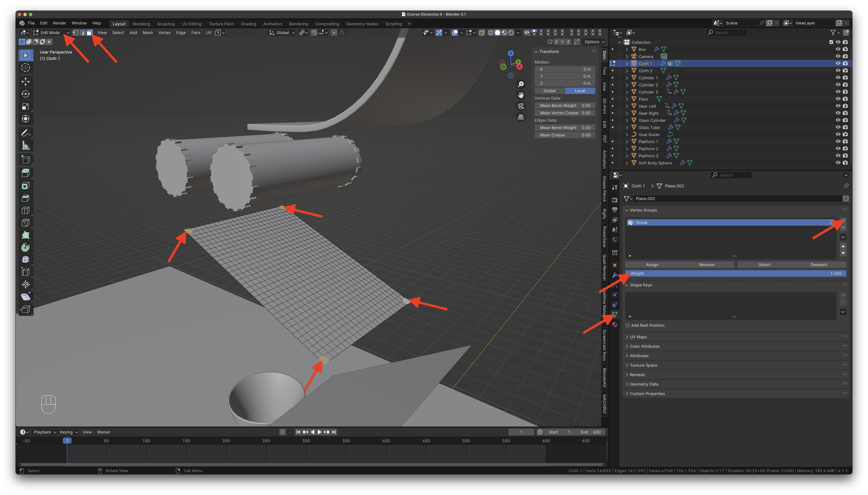The height and width of the screenshot is (495, 868).
Task: Enable face select mode
Action: [x=89, y=33]
